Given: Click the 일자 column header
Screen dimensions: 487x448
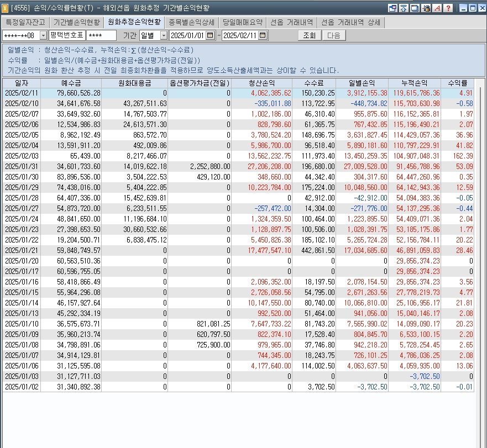Looking at the screenshot, I should point(22,83).
